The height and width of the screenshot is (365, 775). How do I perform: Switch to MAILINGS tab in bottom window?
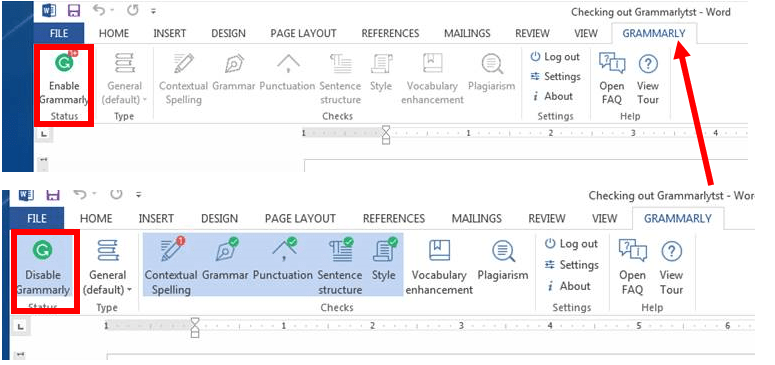point(477,218)
